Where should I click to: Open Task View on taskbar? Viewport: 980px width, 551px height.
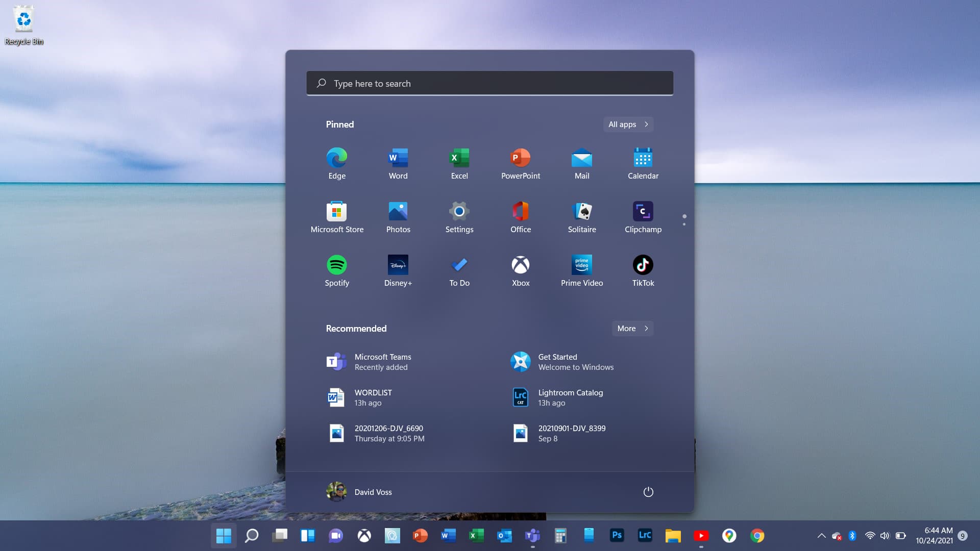click(x=280, y=536)
